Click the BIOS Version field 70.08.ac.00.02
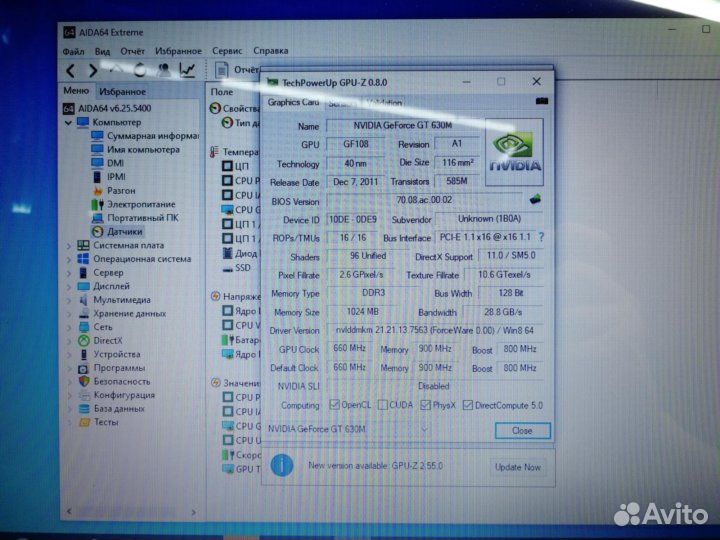Screen dimensions: 720x540 pos(424,200)
